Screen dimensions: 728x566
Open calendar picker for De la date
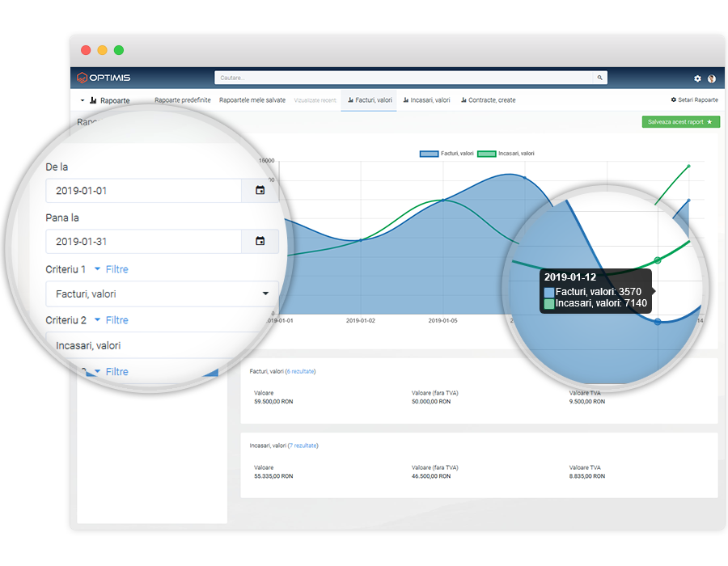(x=260, y=191)
